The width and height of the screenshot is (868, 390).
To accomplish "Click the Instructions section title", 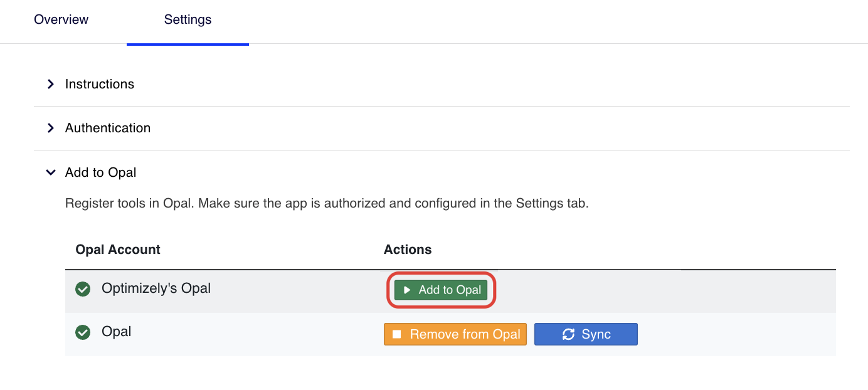I will coord(100,84).
